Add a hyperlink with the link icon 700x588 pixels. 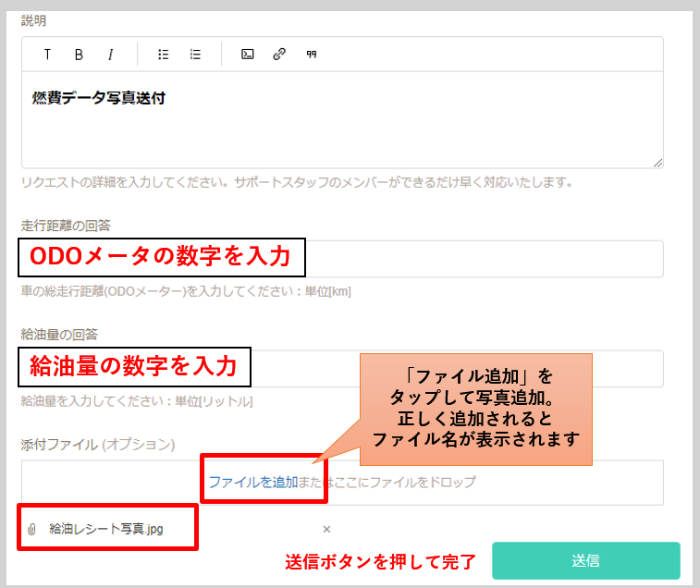[279, 54]
